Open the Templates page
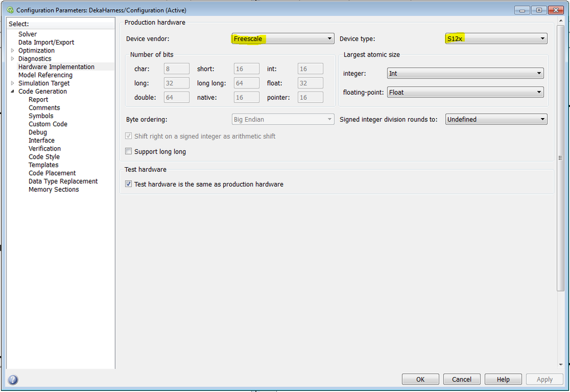The width and height of the screenshot is (570, 392). (x=43, y=165)
